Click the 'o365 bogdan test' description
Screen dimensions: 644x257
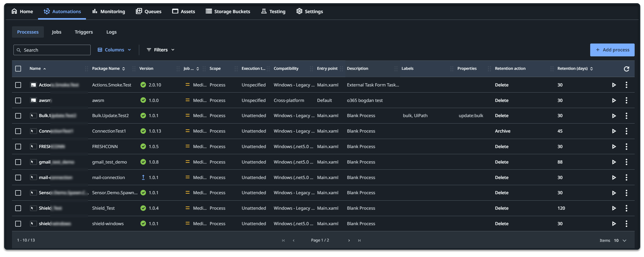[x=365, y=100]
